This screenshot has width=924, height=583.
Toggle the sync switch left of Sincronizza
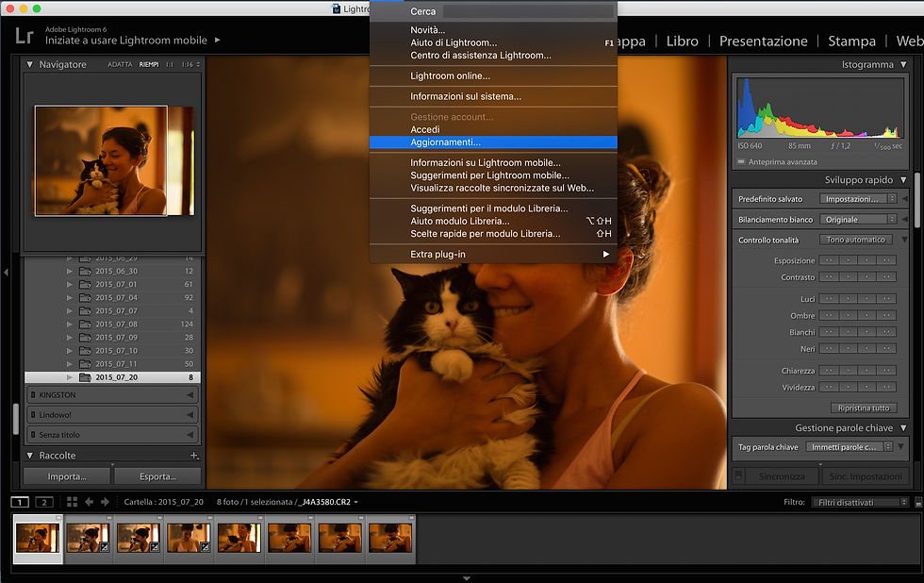click(x=738, y=475)
